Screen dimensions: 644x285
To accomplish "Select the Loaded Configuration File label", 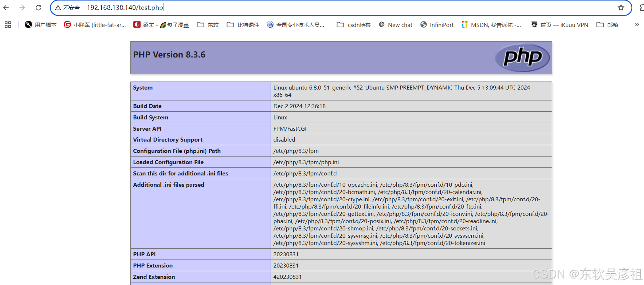I will tap(168, 162).
